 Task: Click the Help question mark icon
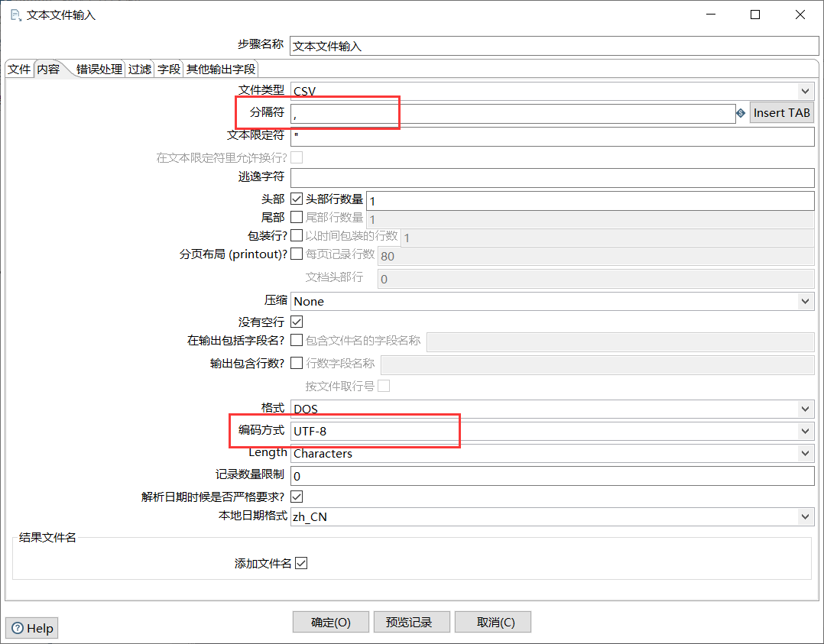click(18, 628)
